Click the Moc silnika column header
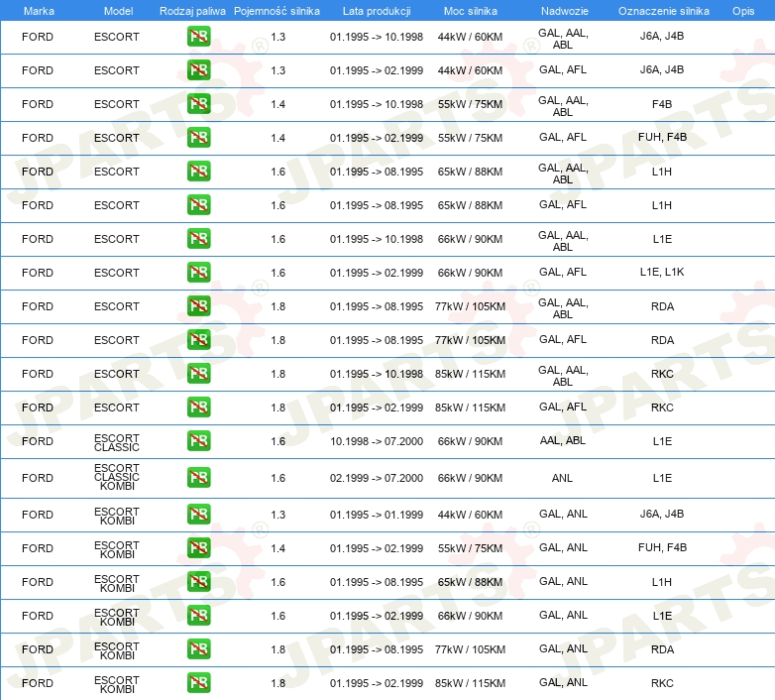775x700 pixels. coord(470,11)
